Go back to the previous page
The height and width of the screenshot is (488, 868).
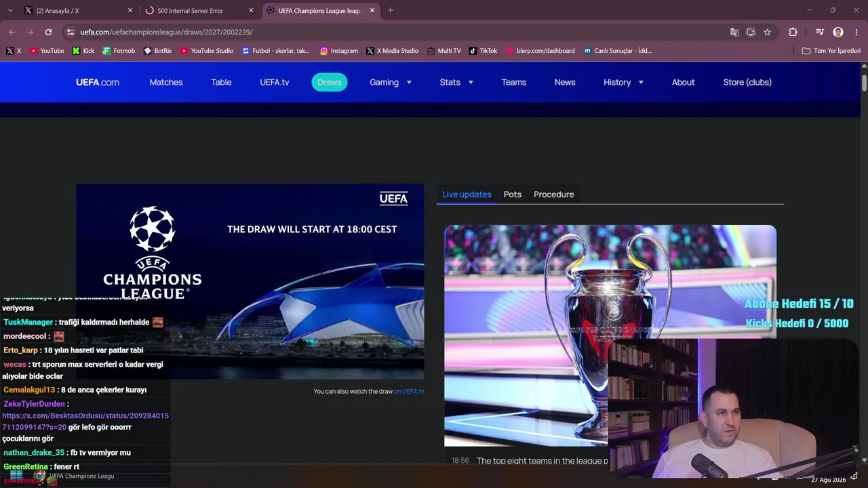pos(12,32)
